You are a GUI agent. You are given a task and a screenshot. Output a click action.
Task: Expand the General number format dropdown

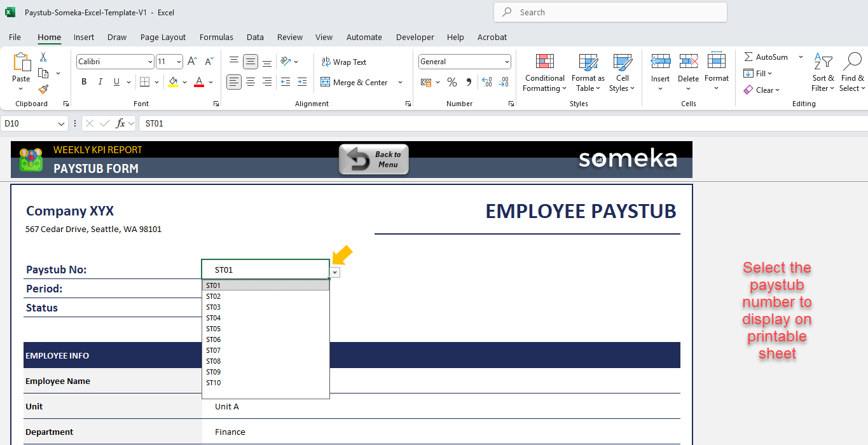pos(507,62)
